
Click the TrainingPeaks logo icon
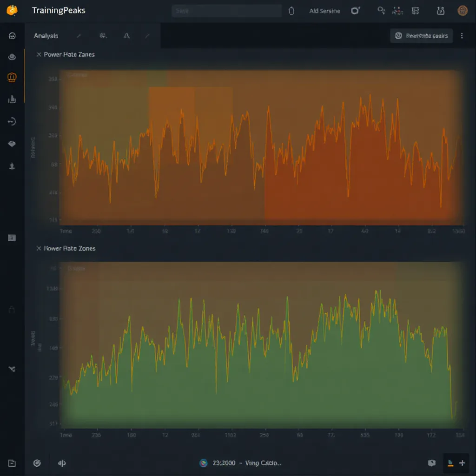point(13,10)
